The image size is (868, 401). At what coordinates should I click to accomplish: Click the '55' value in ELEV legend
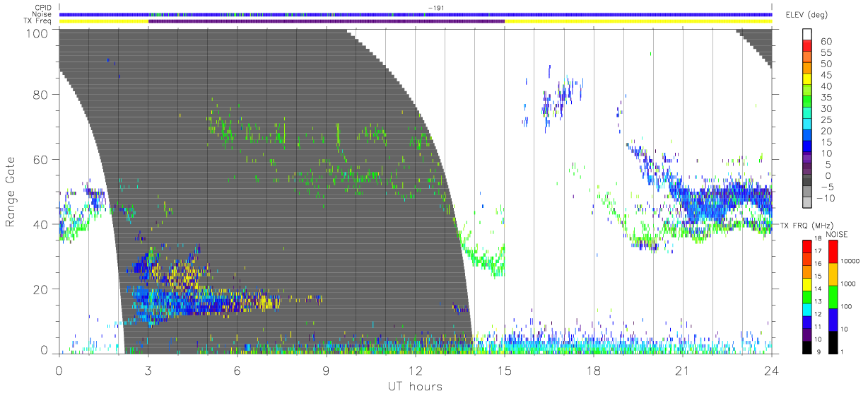pyautogui.click(x=826, y=52)
